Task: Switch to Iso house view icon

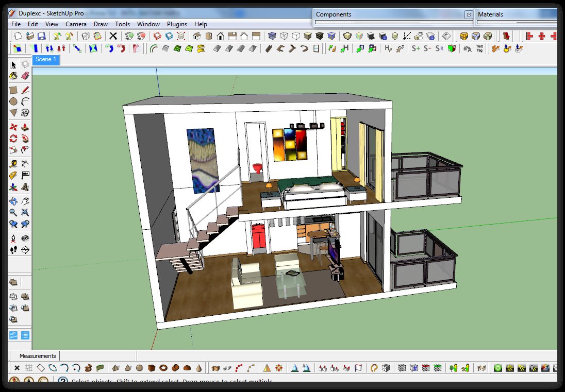Action: [196, 36]
